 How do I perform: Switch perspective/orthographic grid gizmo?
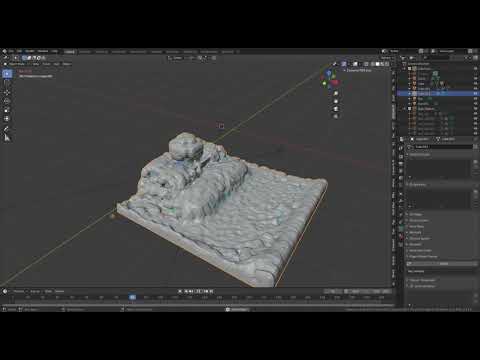pyautogui.click(x=336, y=117)
